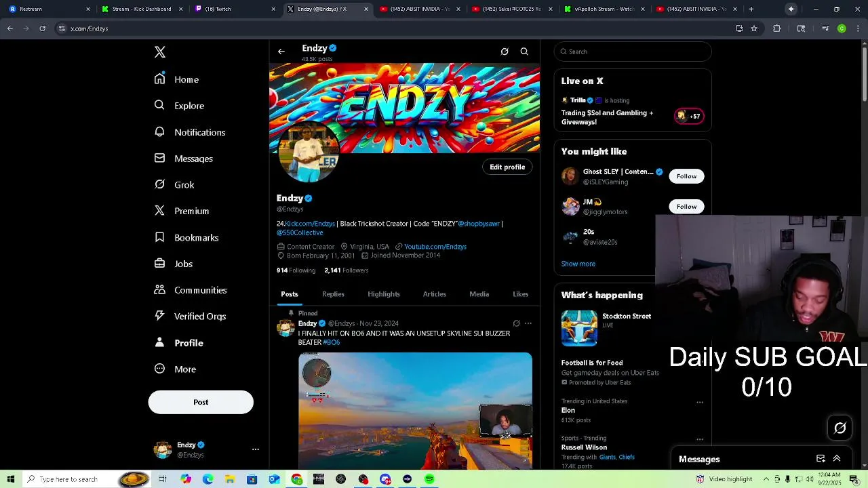
Task: Open account menu dots beside Endzy
Action: coord(256,449)
